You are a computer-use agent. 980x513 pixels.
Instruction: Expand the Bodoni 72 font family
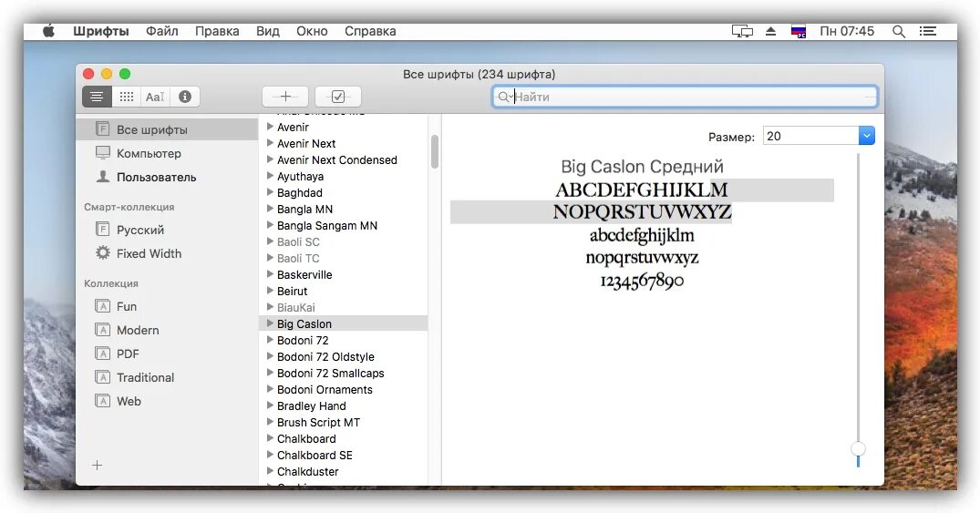click(270, 339)
